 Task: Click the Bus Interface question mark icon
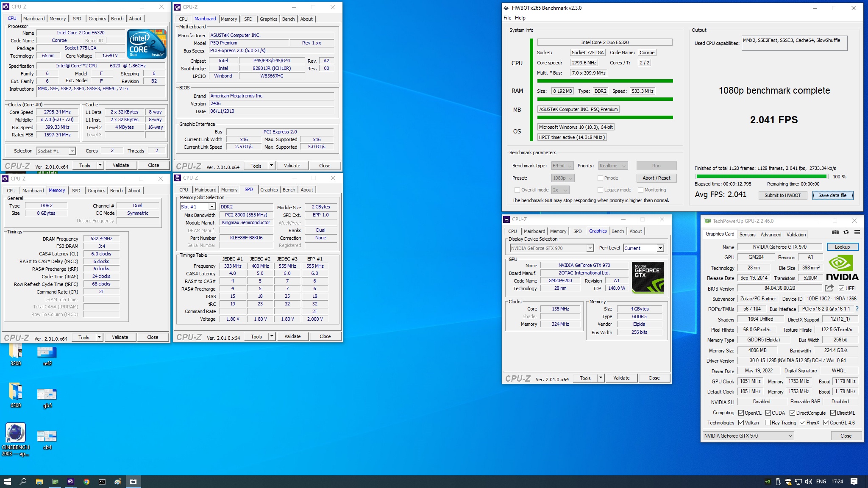pyautogui.click(x=857, y=309)
